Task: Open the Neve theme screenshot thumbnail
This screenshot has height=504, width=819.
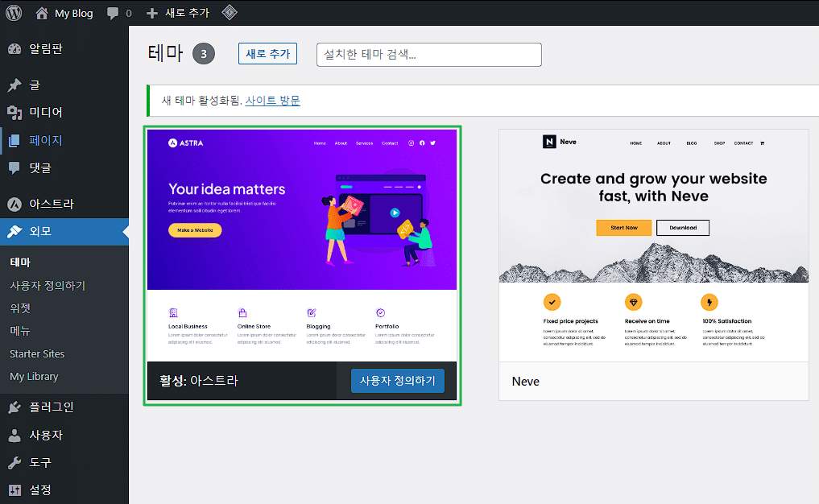Action: coord(654,246)
